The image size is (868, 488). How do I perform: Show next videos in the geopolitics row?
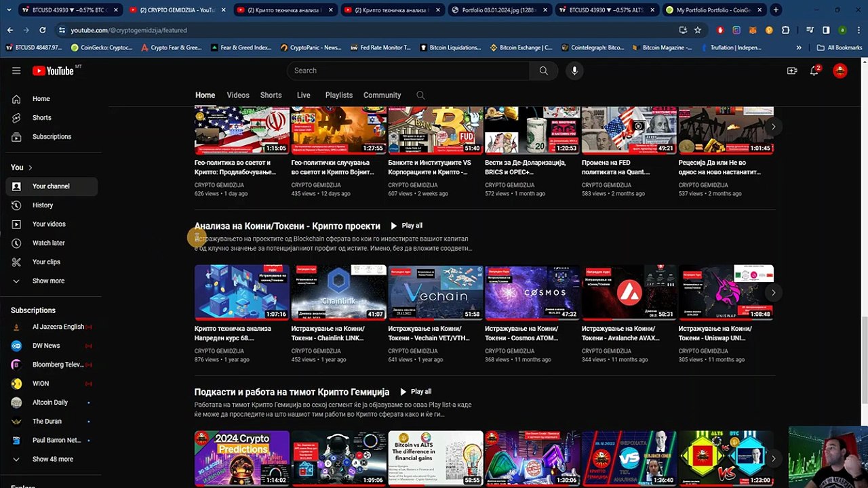coord(773,127)
